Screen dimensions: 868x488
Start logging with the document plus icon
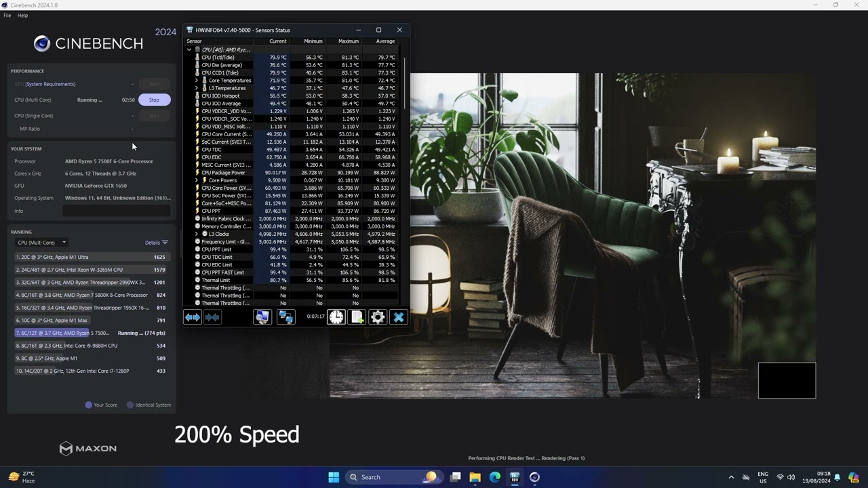357,317
